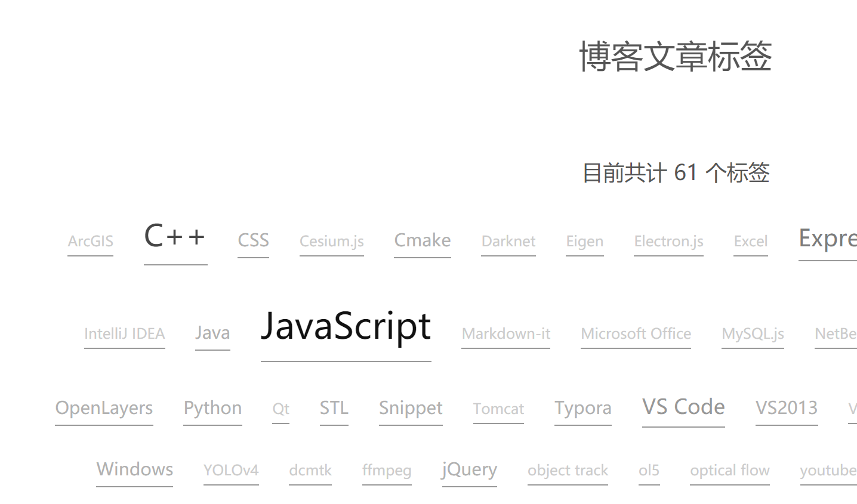The height and width of the screenshot is (504, 857).
Task: Open the optical flow tag
Action: (729, 471)
